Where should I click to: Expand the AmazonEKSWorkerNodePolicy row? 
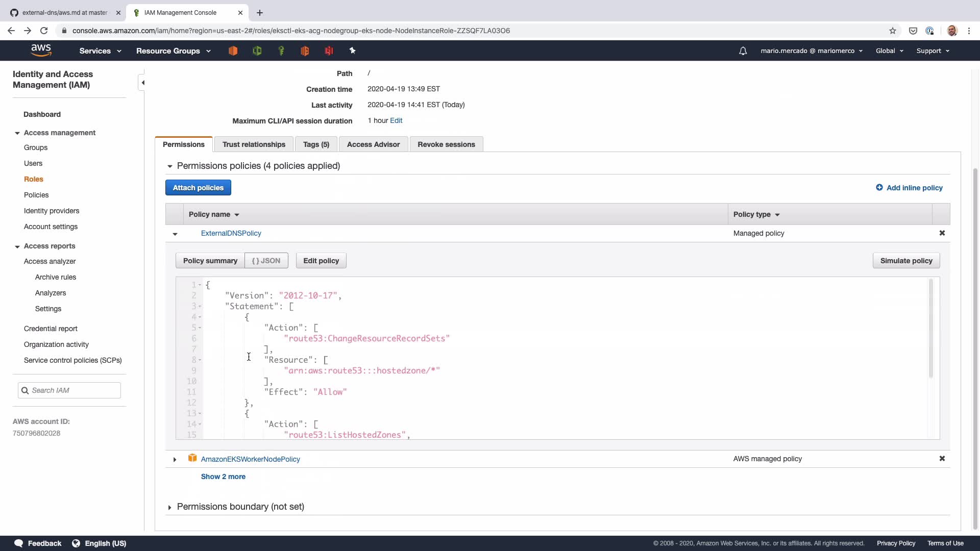pyautogui.click(x=175, y=459)
